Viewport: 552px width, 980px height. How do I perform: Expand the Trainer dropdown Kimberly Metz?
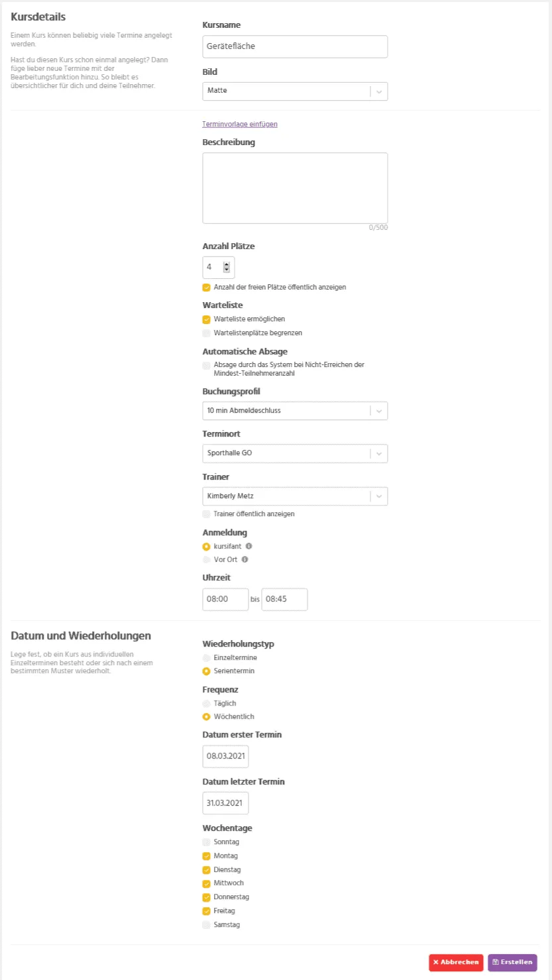pos(295,496)
